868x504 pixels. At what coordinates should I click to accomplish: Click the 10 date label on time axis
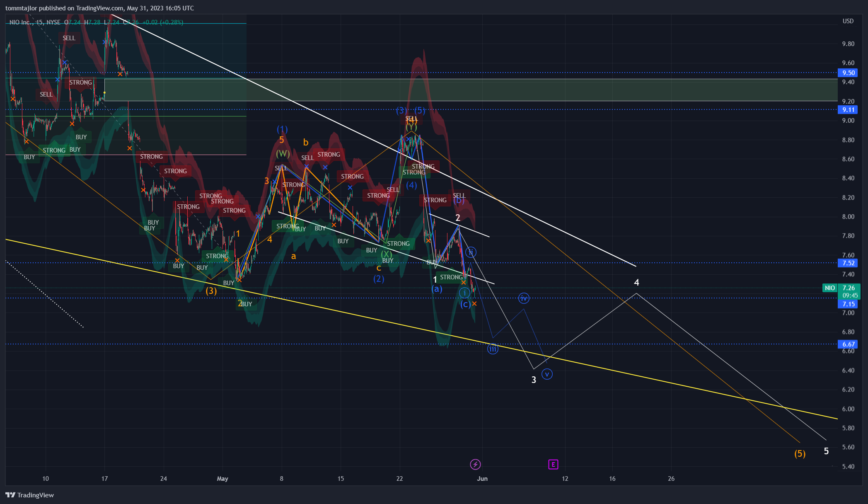tap(46, 479)
